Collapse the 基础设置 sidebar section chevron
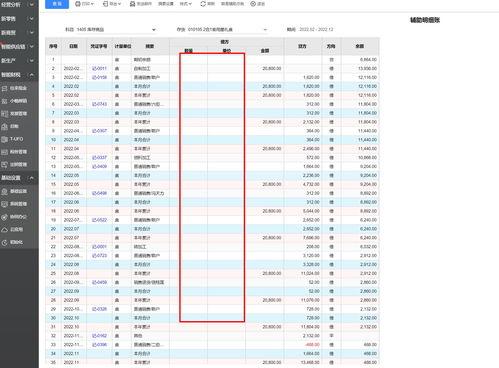 32,178
